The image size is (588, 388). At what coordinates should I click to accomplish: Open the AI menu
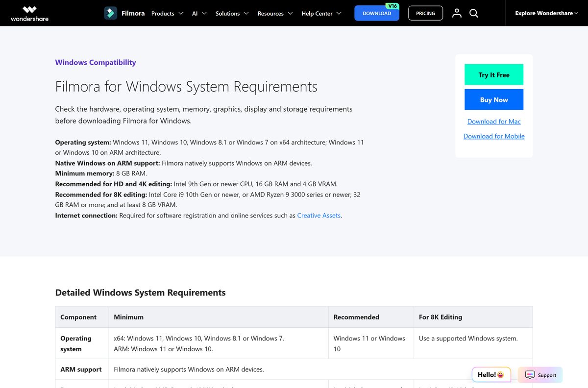195,13
